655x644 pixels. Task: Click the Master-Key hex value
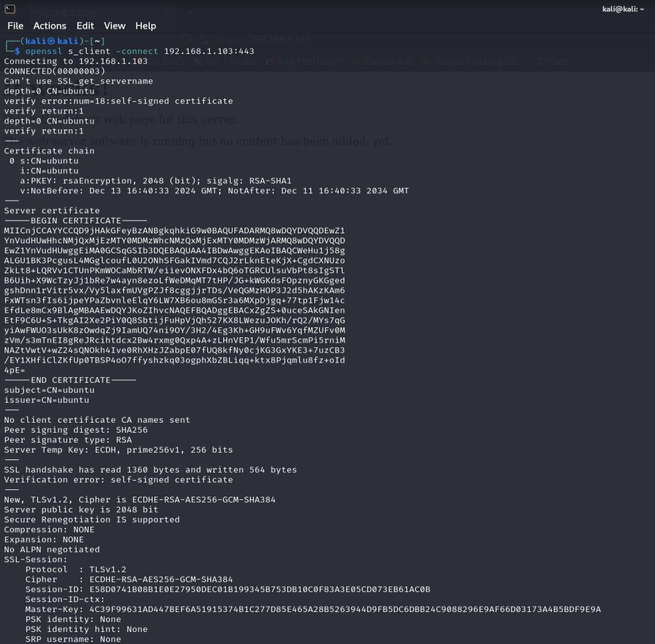(x=345, y=609)
